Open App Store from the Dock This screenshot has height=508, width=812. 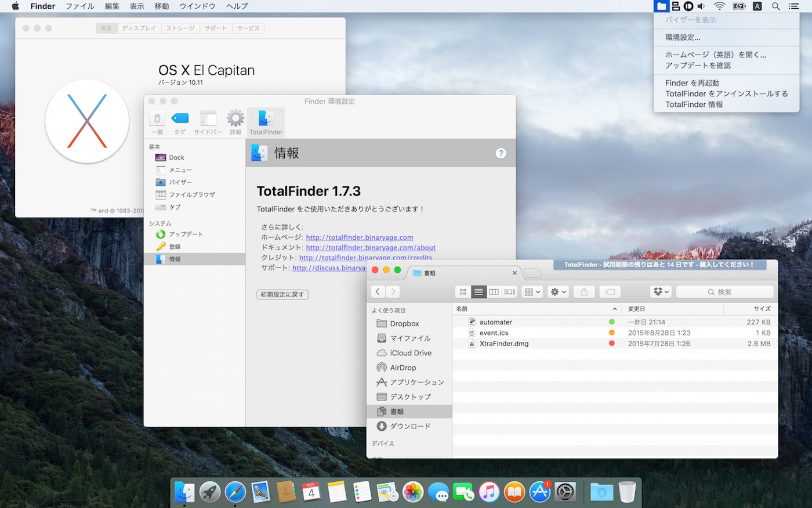click(540, 492)
